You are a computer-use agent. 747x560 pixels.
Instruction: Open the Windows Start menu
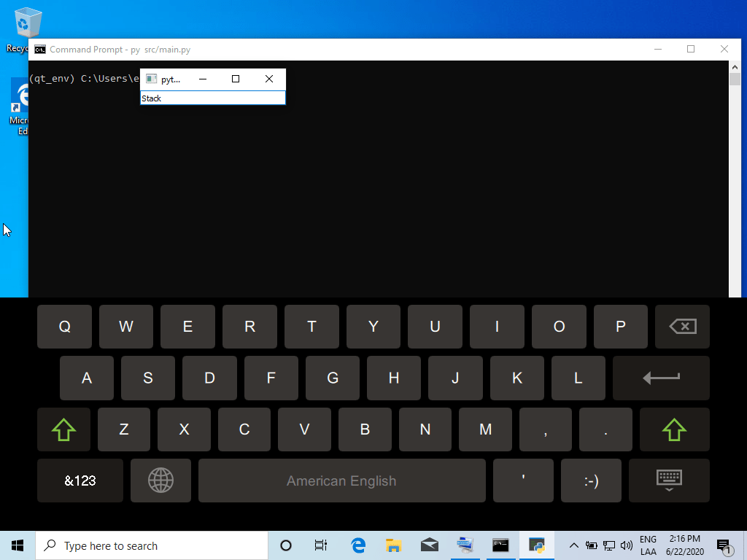tap(18, 545)
